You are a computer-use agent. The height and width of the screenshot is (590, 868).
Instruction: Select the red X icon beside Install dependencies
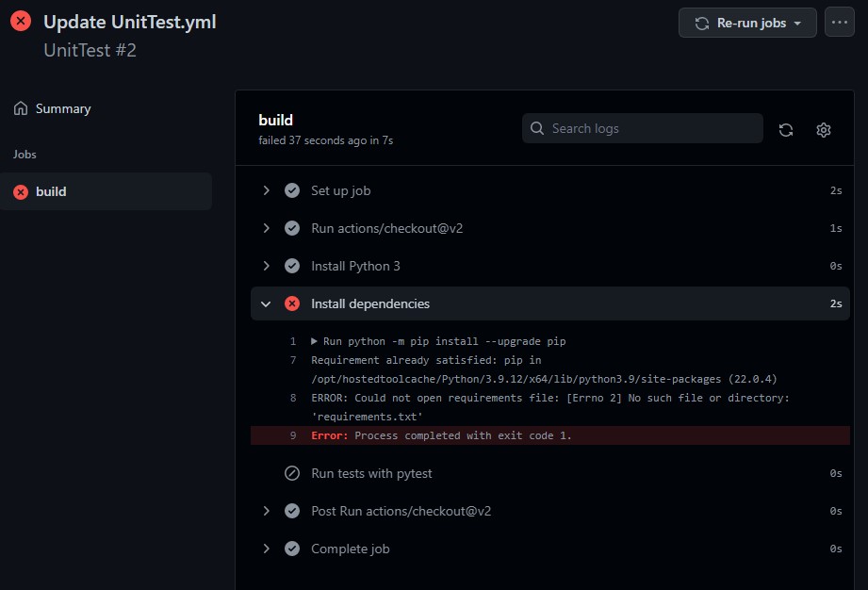coord(292,303)
